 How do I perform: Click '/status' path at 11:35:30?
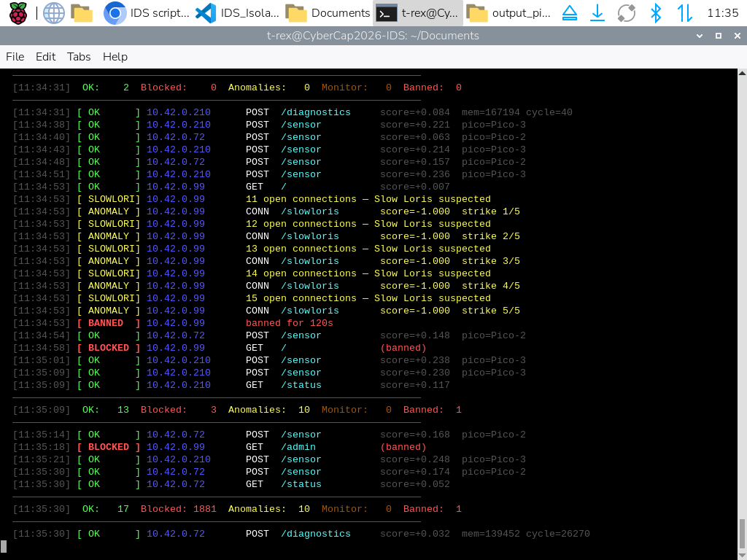click(301, 484)
